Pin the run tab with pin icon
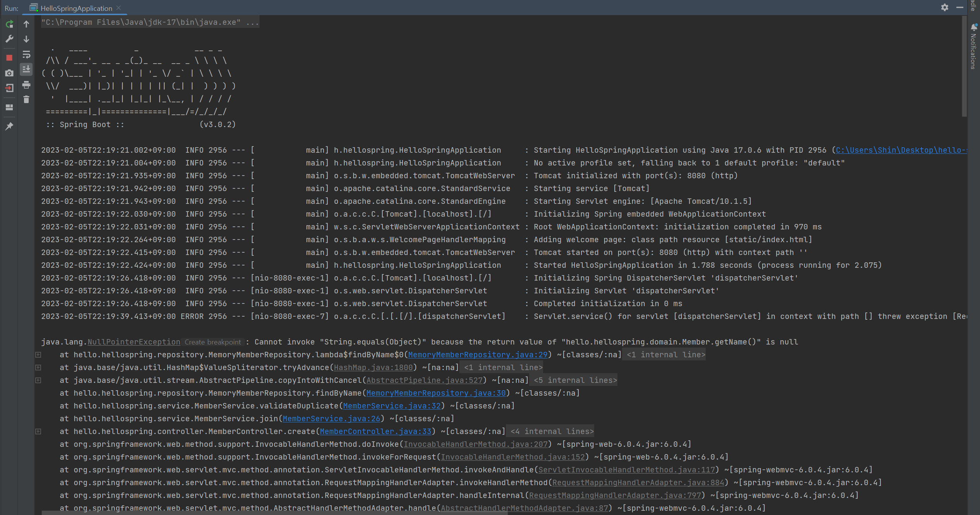Image resolution: width=980 pixels, height=515 pixels. coord(10,126)
